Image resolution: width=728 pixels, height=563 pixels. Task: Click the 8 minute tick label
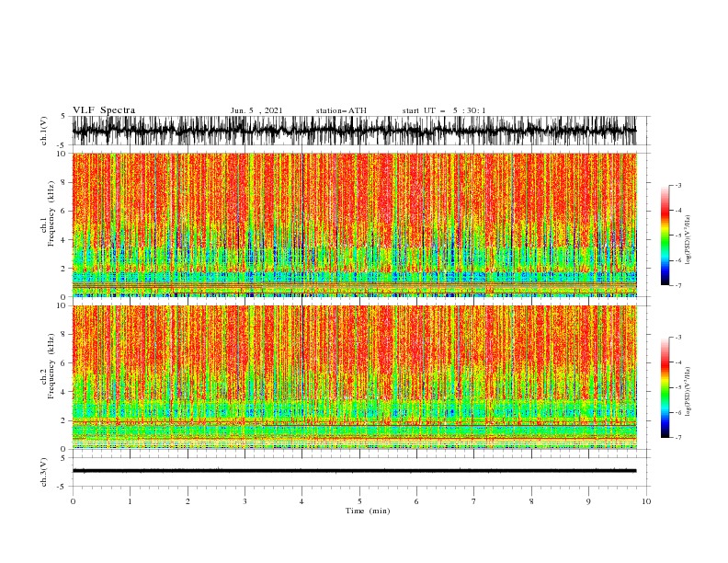tap(531, 501)
